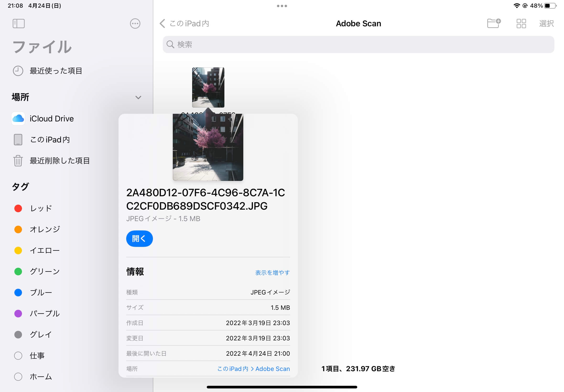
Task: Tap the large preview image in info popover
Action: [x=208, y=147]
